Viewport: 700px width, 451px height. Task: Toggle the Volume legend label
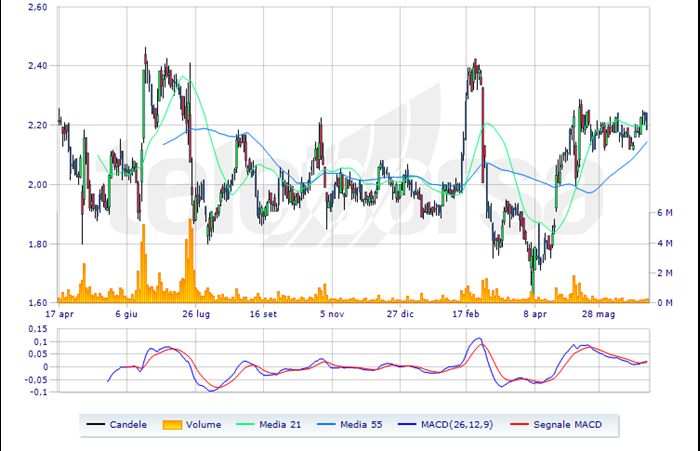(x=203, y=425)
